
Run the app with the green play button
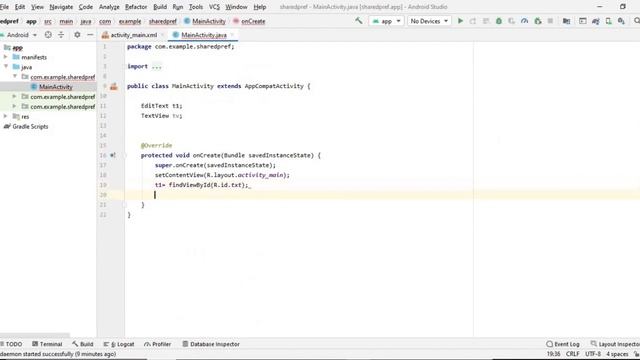point(460,21)
